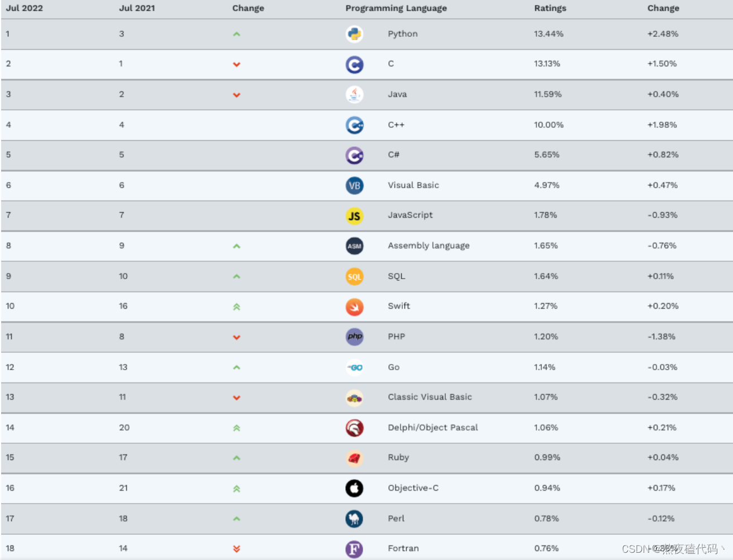
Task: Click the Swift bird icon
Action: click(x=354, y=307)
